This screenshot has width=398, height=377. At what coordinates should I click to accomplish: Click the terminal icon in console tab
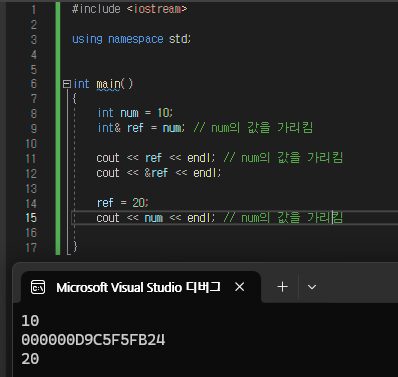pyautogui.click(x=38, y=287)
